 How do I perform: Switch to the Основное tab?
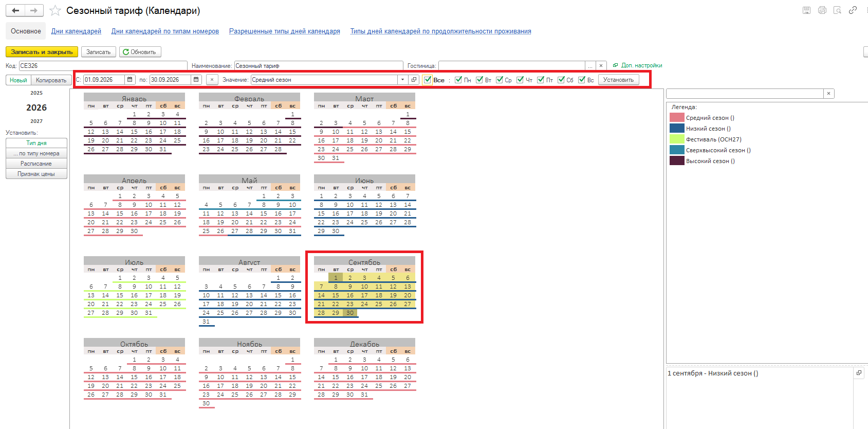pyautogui.click(x=26, y=31)
